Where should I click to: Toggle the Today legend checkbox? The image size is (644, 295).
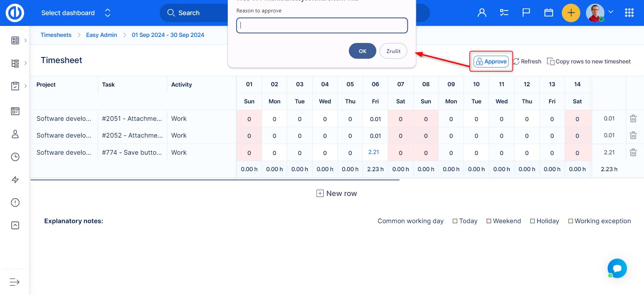point(455,221)
